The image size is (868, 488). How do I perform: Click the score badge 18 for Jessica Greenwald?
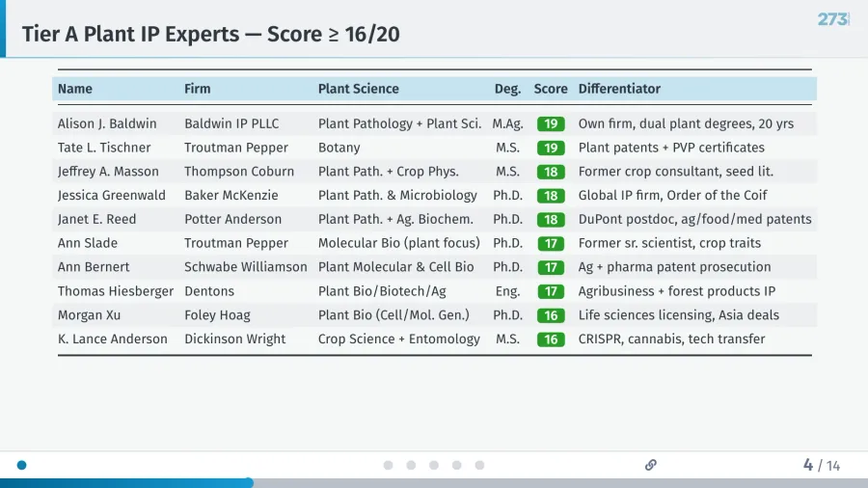coord(551,196)
